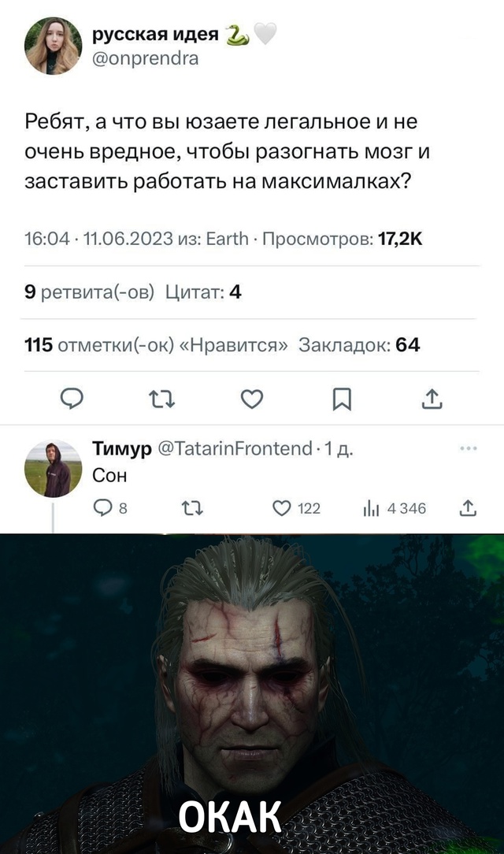View analytics of Тимур's reply
The width and height of the screenshot is (504, 854).
pos(394,509)
